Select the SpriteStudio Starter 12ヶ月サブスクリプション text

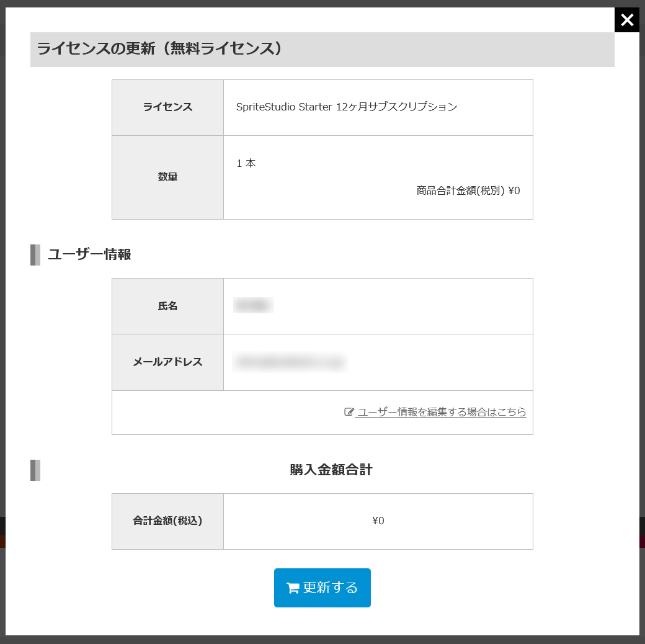pos(346,107)
